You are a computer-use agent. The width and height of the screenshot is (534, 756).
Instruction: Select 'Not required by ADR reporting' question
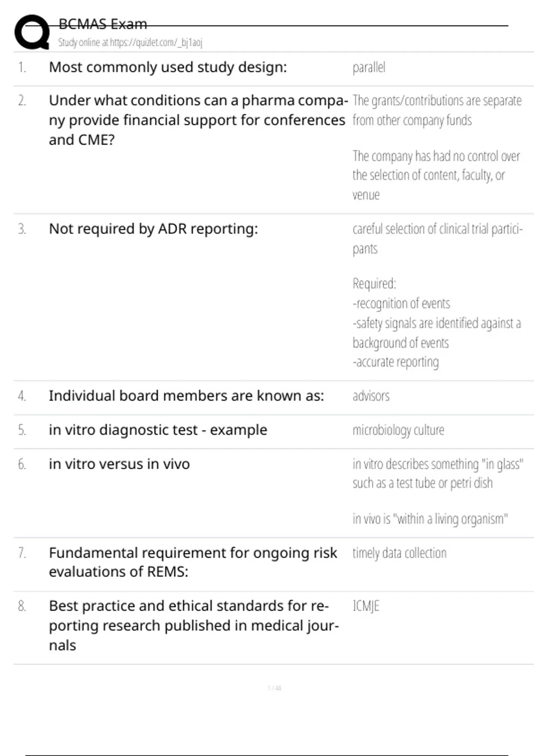(x=153, y=229)
